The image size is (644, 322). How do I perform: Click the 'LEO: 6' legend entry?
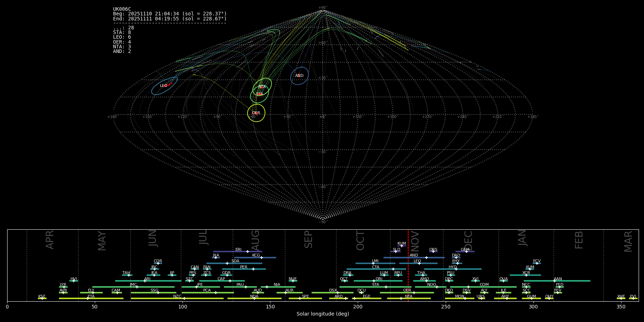click(x=122, y=37)
